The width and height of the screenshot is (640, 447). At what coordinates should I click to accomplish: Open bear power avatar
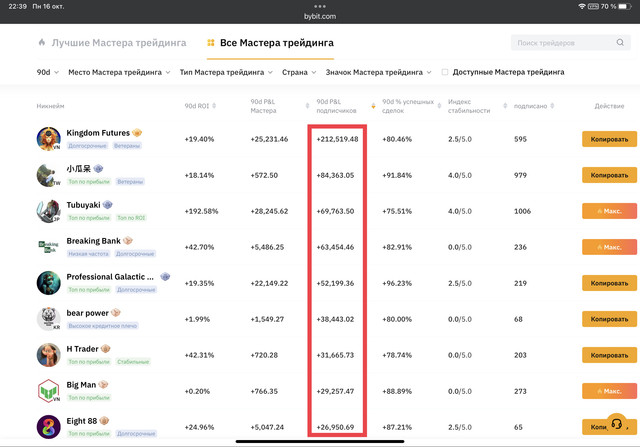pyautogui.click(x=49, y=319)
